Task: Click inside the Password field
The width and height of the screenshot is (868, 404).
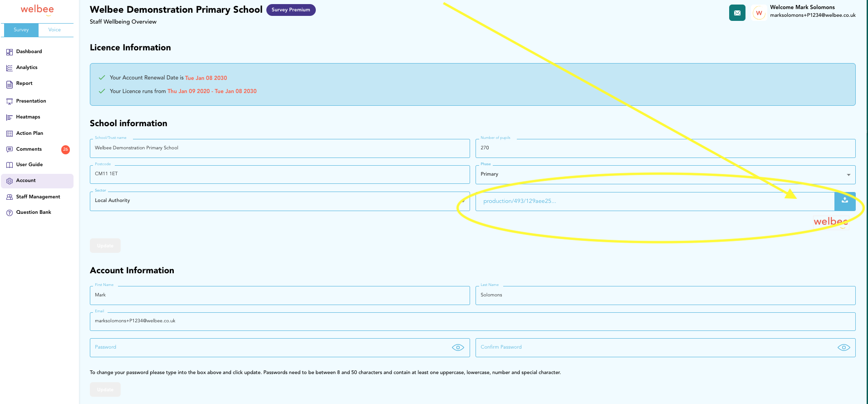Action: tap(280, 348)
